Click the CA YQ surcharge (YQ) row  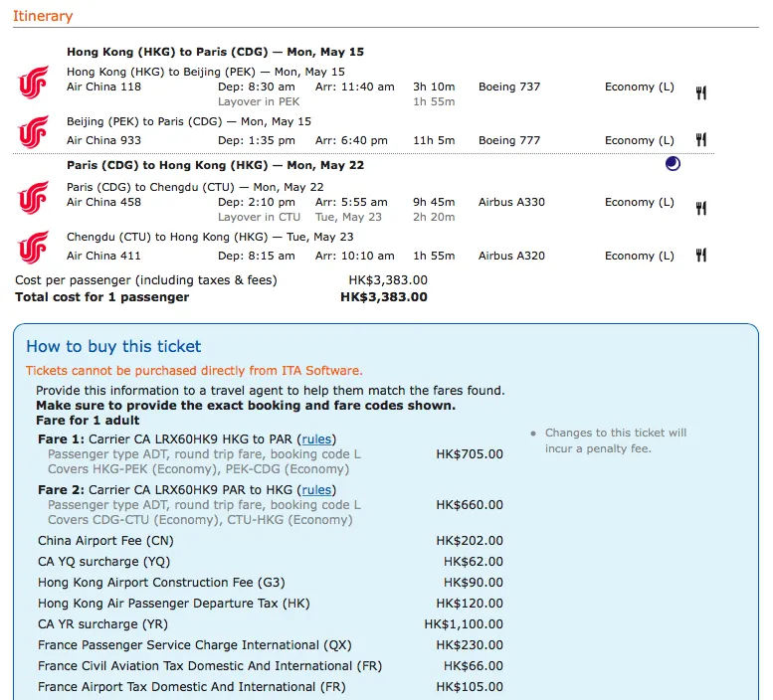pyautogui.click(x=271, y=562)
